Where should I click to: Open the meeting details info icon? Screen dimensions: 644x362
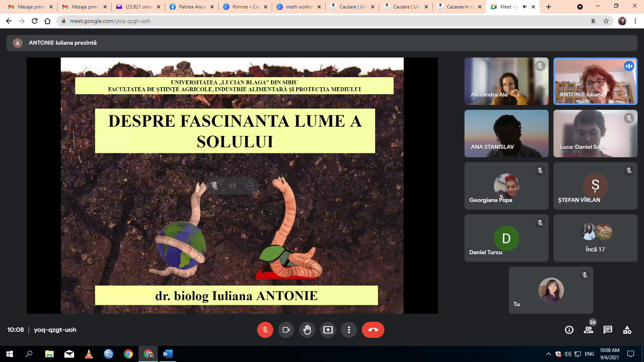click(x=569, y=330)
